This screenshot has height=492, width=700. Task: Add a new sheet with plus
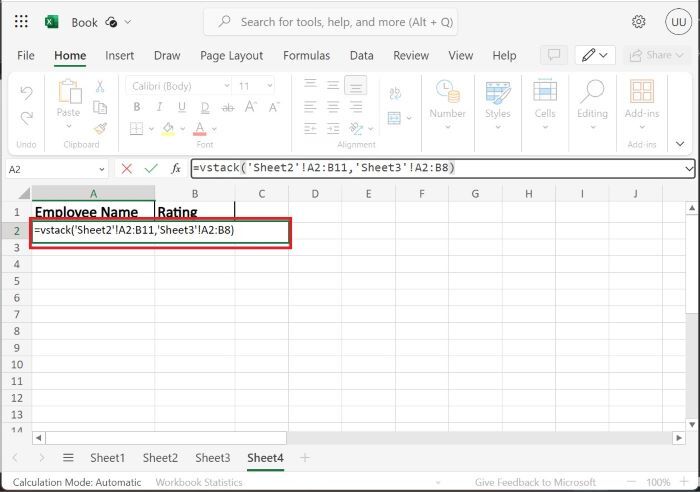coord(305,458)
